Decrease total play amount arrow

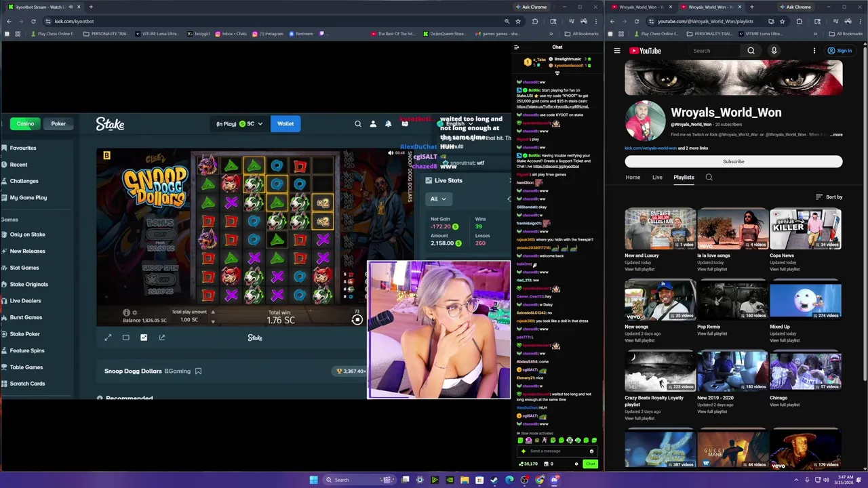click(213, 321)
